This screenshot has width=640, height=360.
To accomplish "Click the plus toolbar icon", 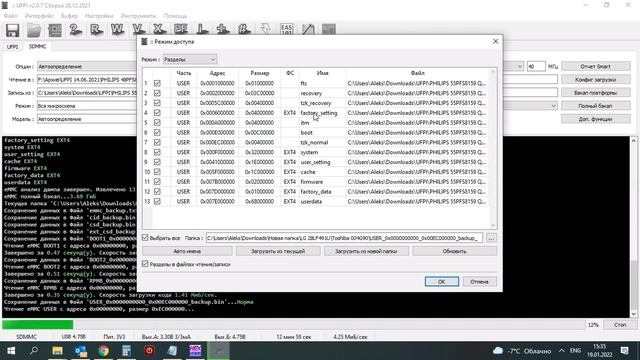I will pos(223,29).
